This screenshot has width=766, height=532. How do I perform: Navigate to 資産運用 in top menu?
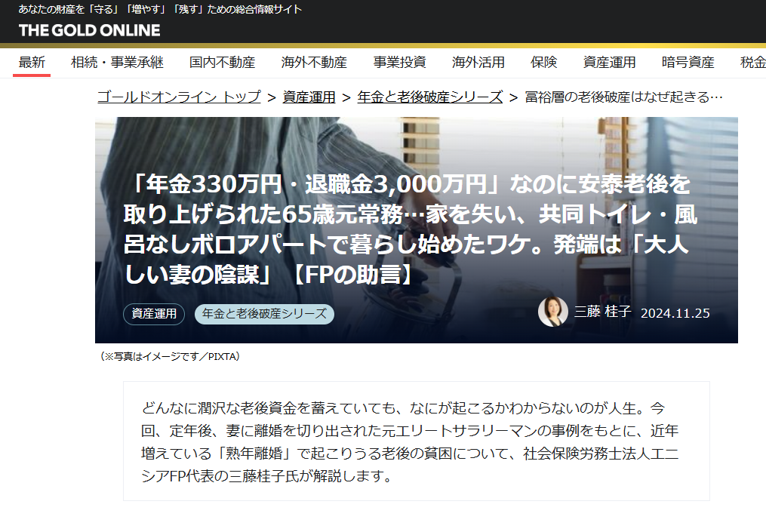[609, 63]
